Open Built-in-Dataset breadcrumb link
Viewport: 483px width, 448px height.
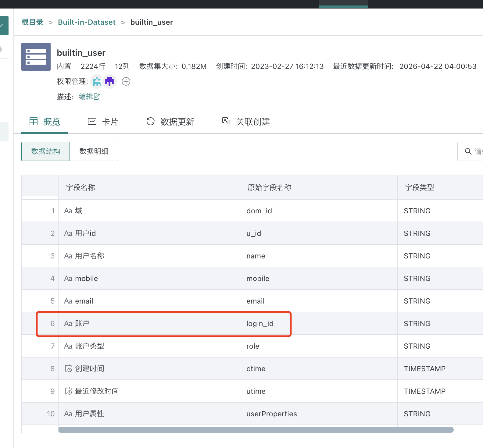coord(87,22)
